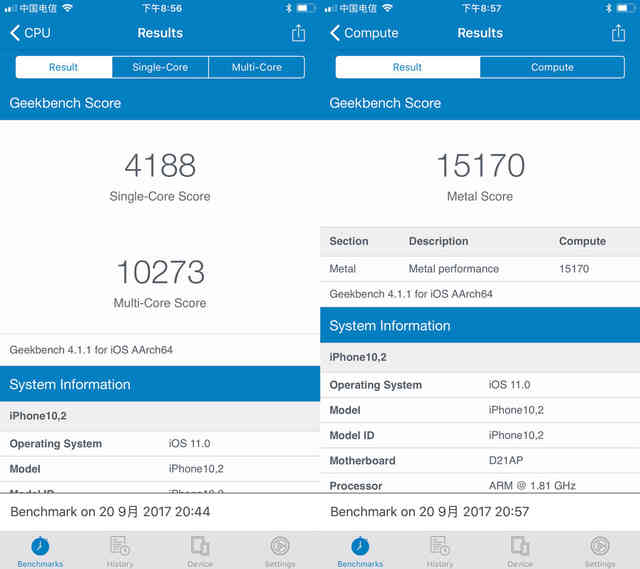The image size is (640, 569).
Task: Tap Bluetooth icon in left status bar
Action: click(289, 8)
